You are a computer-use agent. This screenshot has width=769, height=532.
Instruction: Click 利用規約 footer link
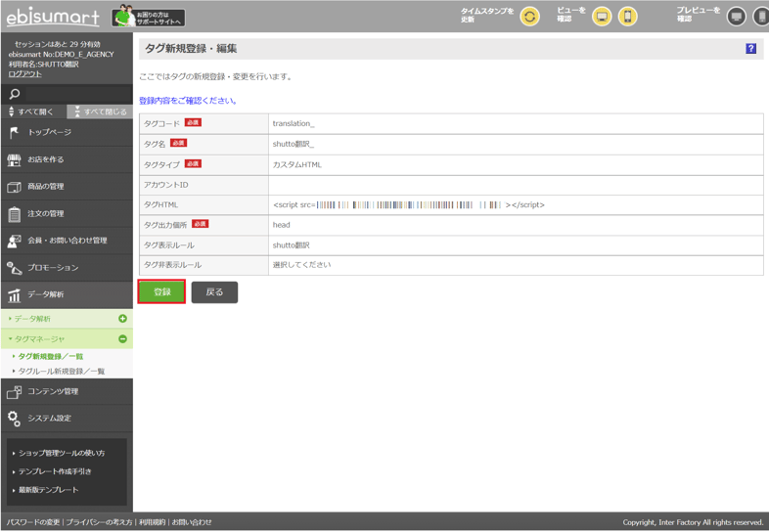pyautogui.click(x=152, y=522)
